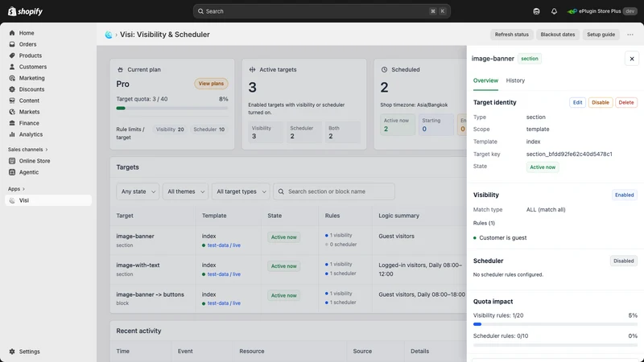Screen dimensions: 644x362
Task: Open the notifications bell icon
Action: pyautogui.click(x=554, y=11)
